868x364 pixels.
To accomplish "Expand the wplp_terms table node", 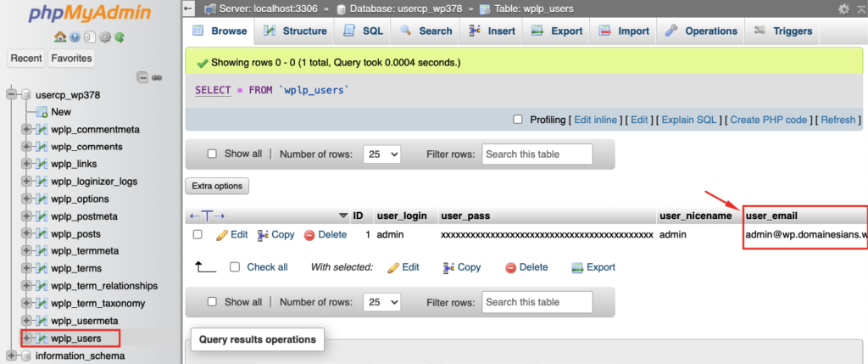I will point(26,268).
